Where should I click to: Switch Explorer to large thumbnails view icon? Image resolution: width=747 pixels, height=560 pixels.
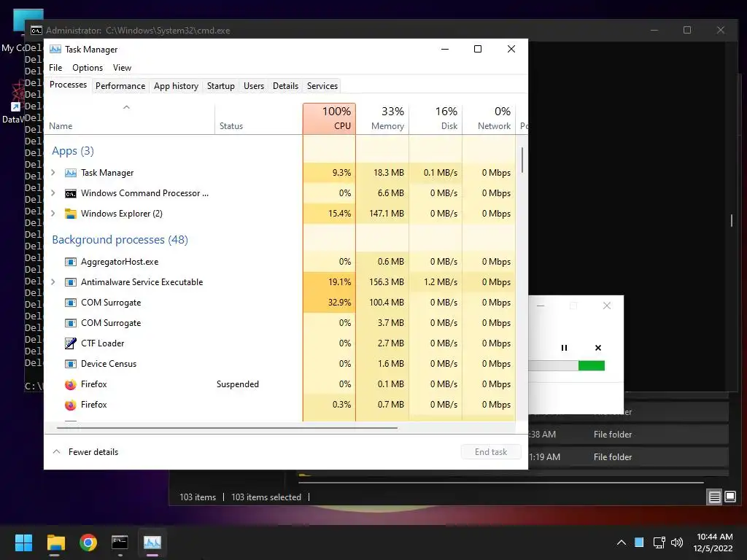(730, 497)
